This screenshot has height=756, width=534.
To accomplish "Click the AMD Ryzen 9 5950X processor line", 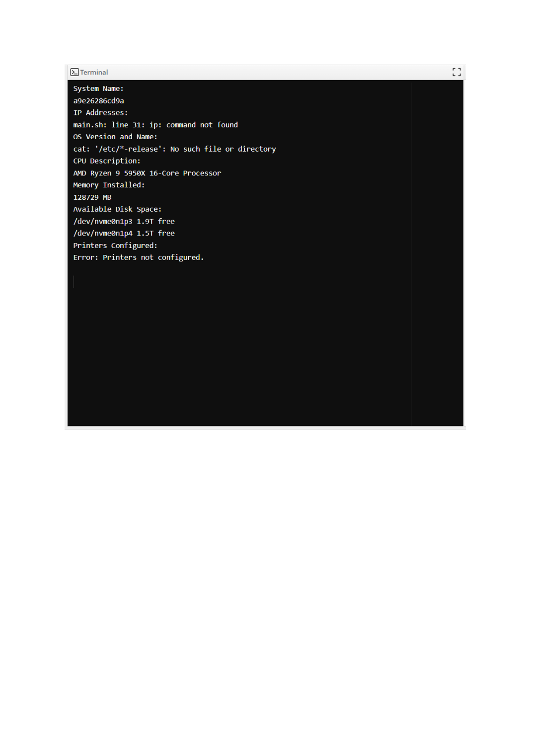I will click(x=147, y=173).
